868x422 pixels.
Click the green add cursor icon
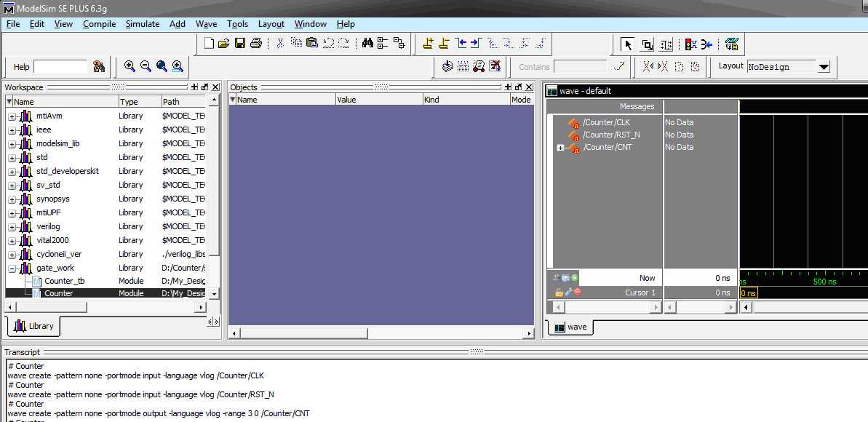[x=575, y=278]
